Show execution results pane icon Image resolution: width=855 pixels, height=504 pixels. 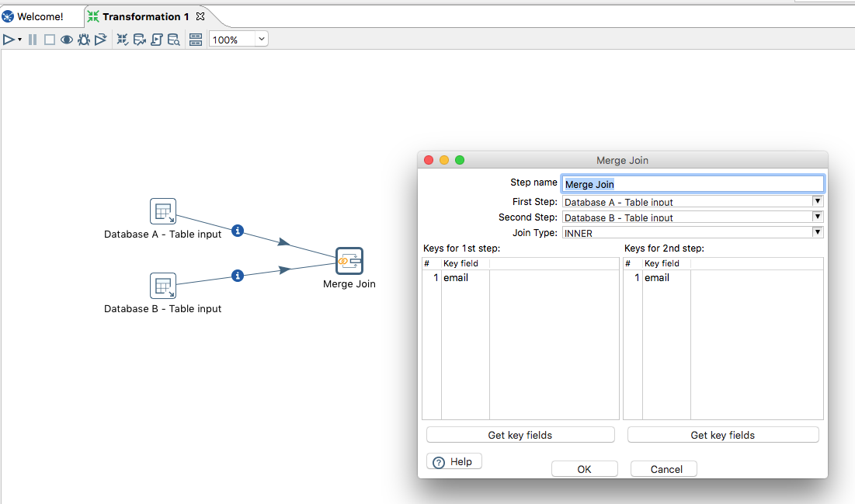(196, 40)
